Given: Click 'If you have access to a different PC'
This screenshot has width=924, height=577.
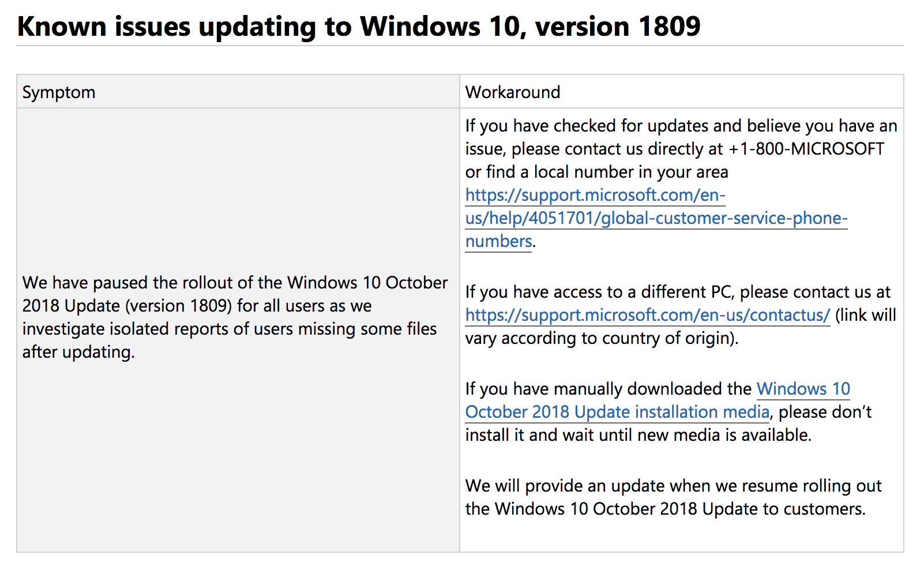Looking at the screenshot, I should tap(600, 292).
